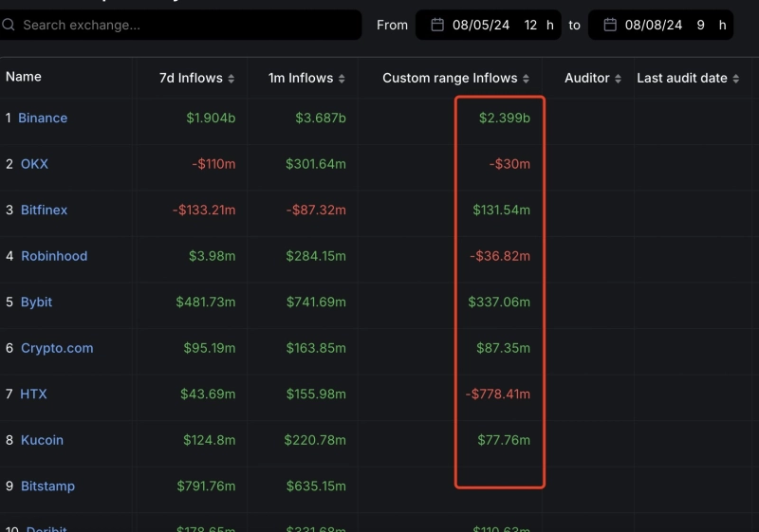This screenshot has width=759, height=532.
Task: View the Robinhood exchange details
Action: 53,256
